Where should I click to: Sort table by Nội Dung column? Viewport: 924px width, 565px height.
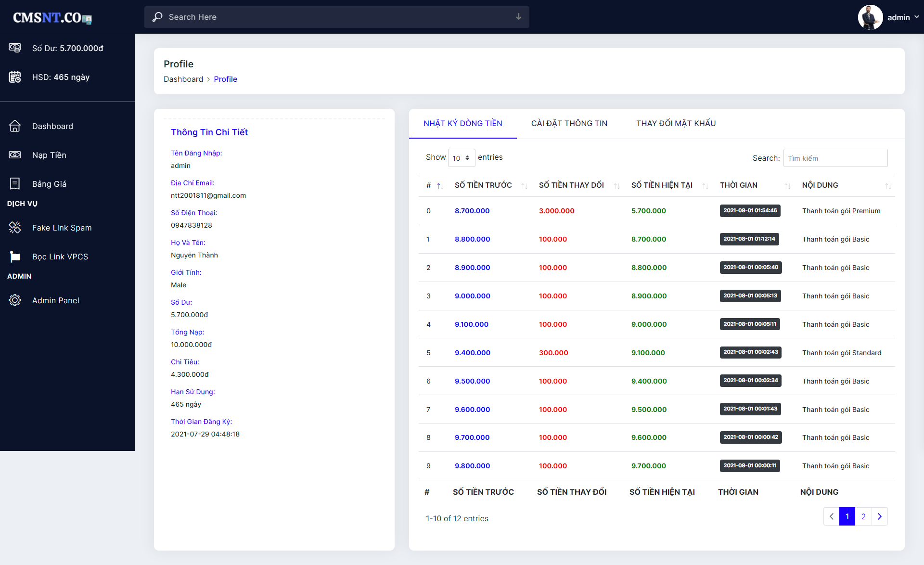[x=820, y=185]
